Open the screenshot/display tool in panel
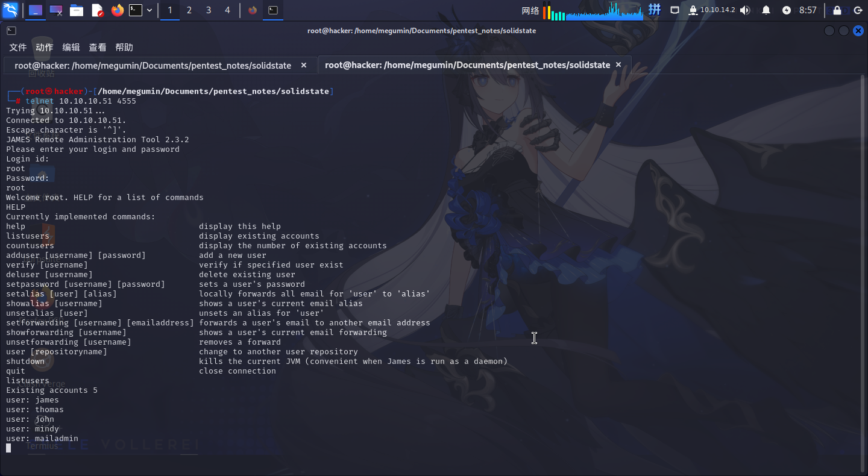The image size is (868, 476). click(56, 10)
